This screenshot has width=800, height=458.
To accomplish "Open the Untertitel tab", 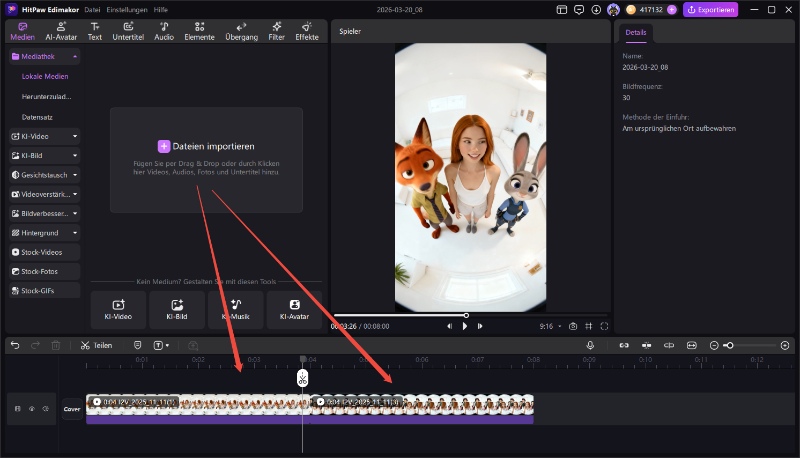I will click(x=128, y=32).
